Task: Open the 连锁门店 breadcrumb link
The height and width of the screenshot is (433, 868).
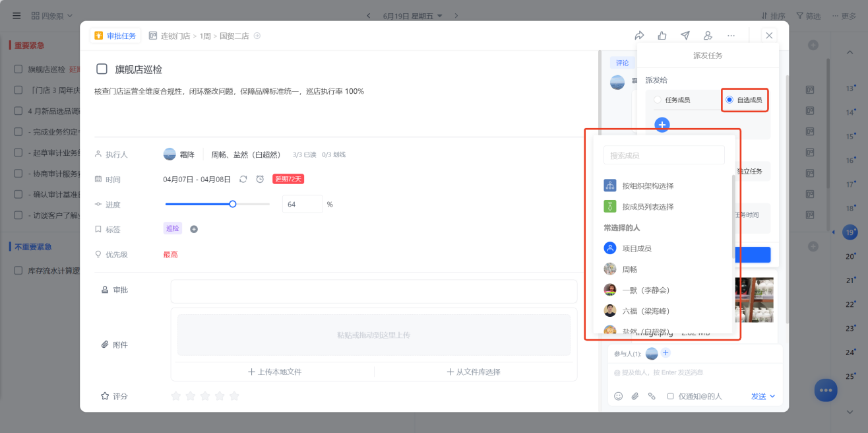Action: pyautogui.click(x=175, y=36)
